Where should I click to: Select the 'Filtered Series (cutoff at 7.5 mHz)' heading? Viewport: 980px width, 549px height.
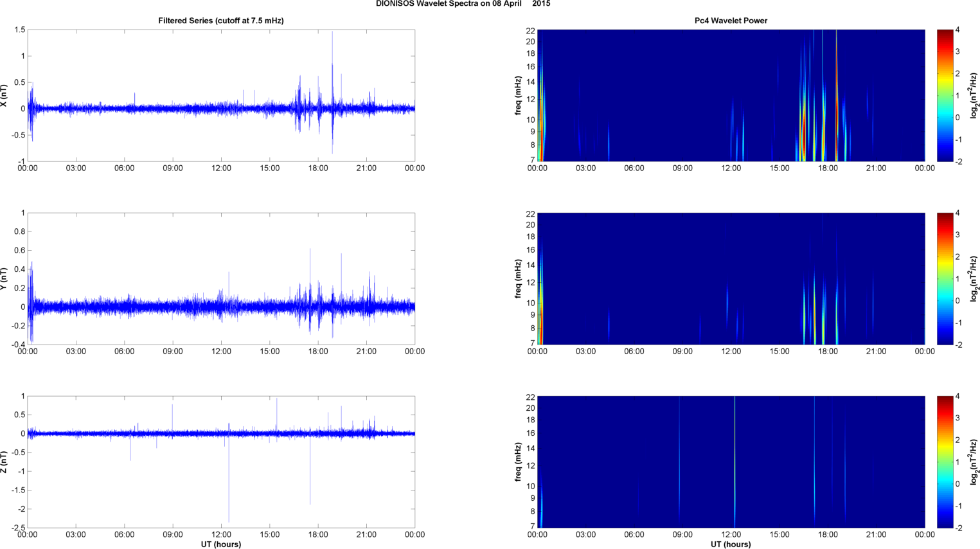[x=221, y=21]
